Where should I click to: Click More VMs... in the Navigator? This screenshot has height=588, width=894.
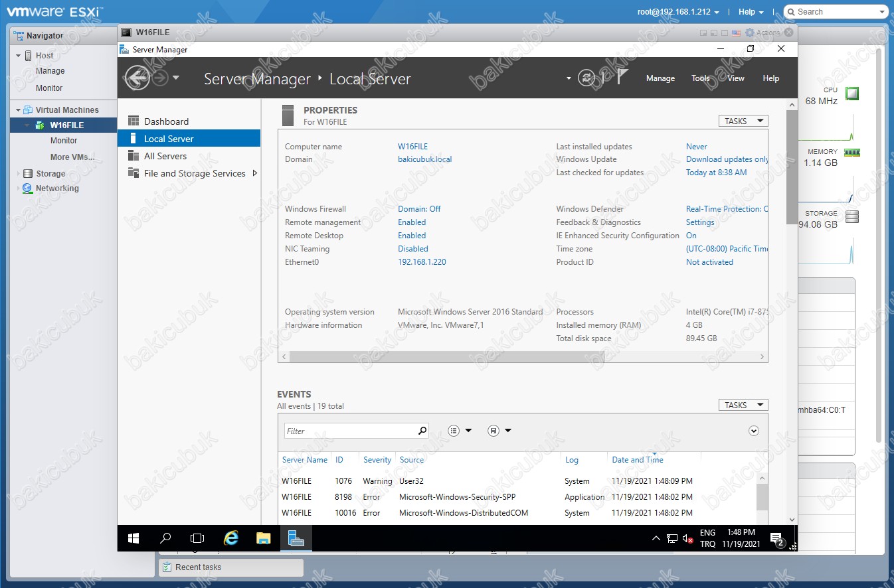(72, 157)
